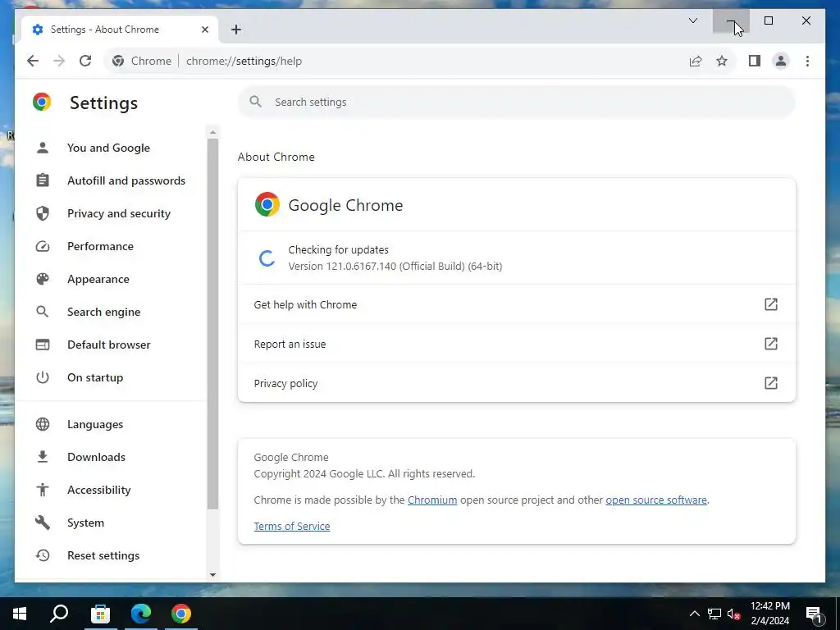Image resolution: width=840 pixels, height=630 pixels.
Task: Launch Microsoft Edge from taskbar
Action: (x=141, y=614)
